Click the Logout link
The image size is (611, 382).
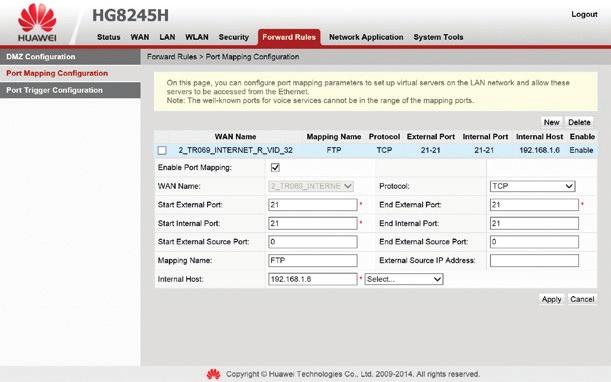tap(584, 14)
